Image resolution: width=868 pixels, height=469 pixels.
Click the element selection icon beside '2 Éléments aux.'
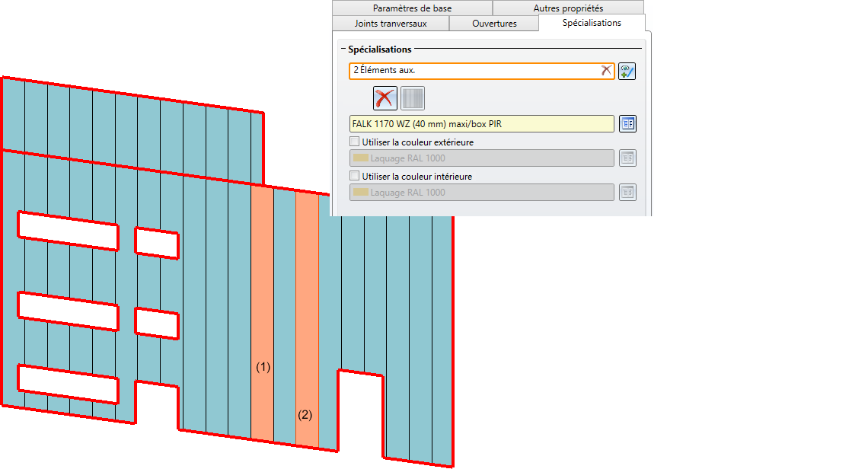tap(627, 72)
